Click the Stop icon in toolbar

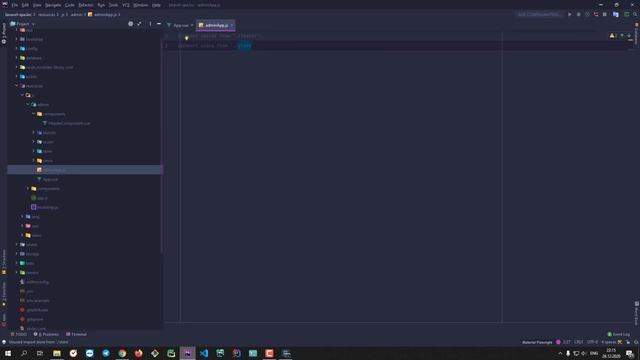604,15
